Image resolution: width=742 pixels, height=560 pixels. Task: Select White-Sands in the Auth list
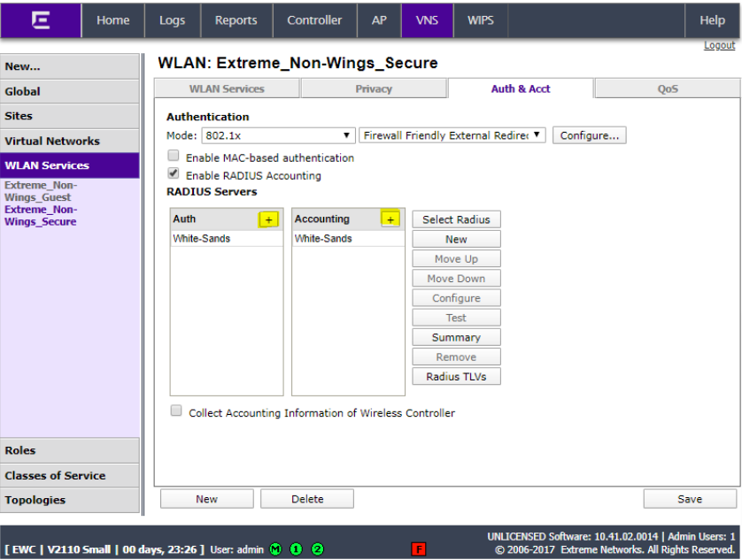227,238
